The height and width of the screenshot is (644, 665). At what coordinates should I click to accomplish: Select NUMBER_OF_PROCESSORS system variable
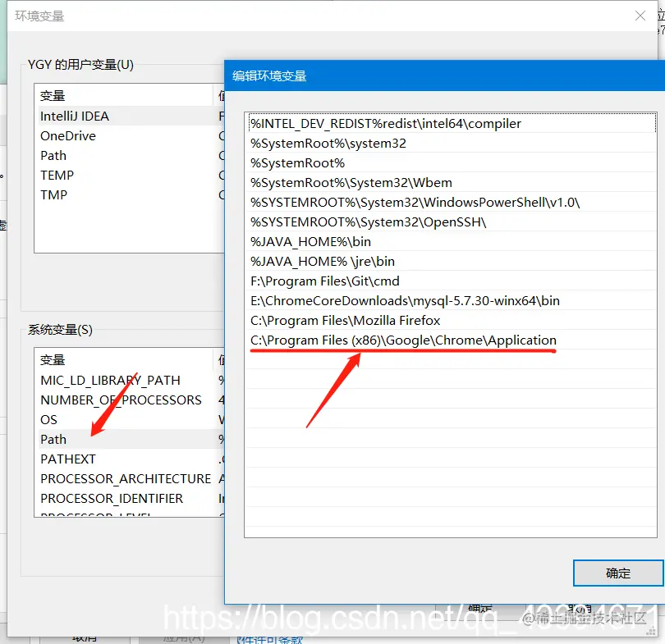[x=131, y=400]
